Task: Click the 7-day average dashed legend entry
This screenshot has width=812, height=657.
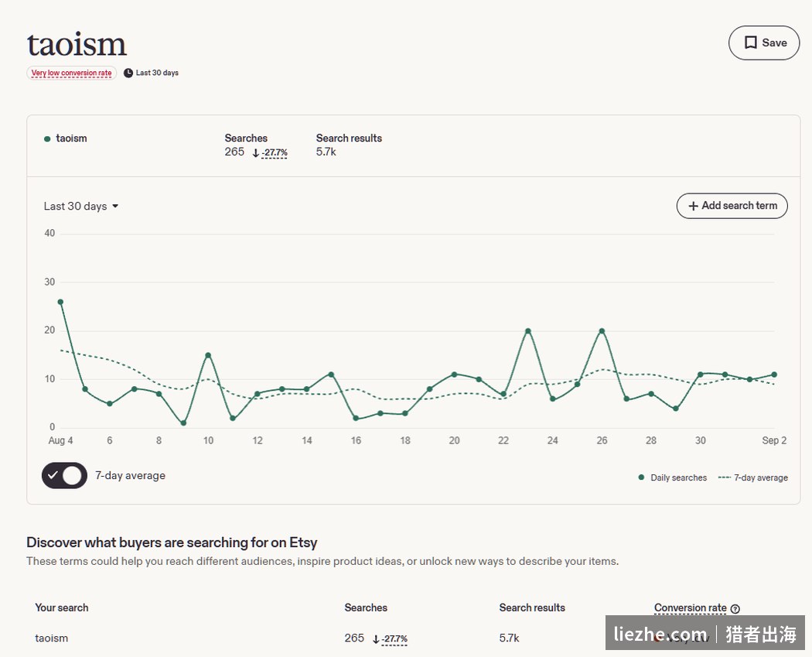Action: (x=753, y=477)
